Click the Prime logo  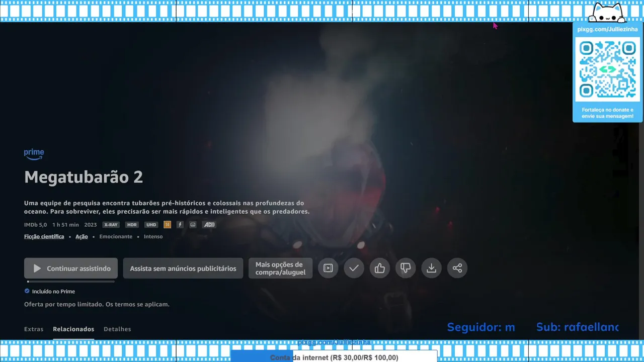click(34, 154)
